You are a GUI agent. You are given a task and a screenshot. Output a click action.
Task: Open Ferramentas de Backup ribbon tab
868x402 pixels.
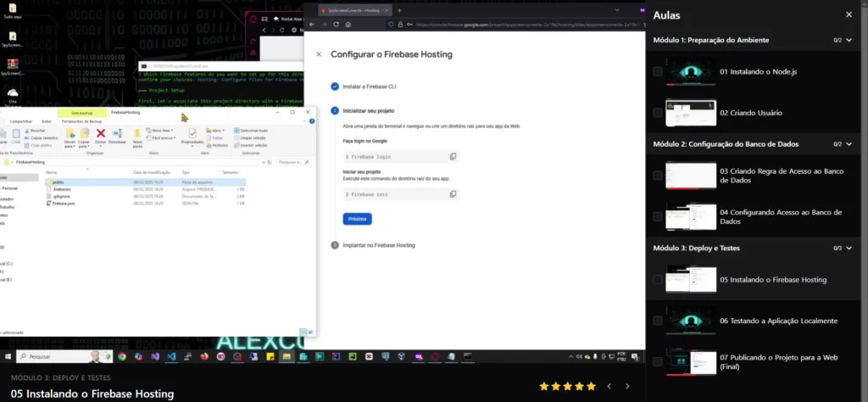(x=81, y=121)
